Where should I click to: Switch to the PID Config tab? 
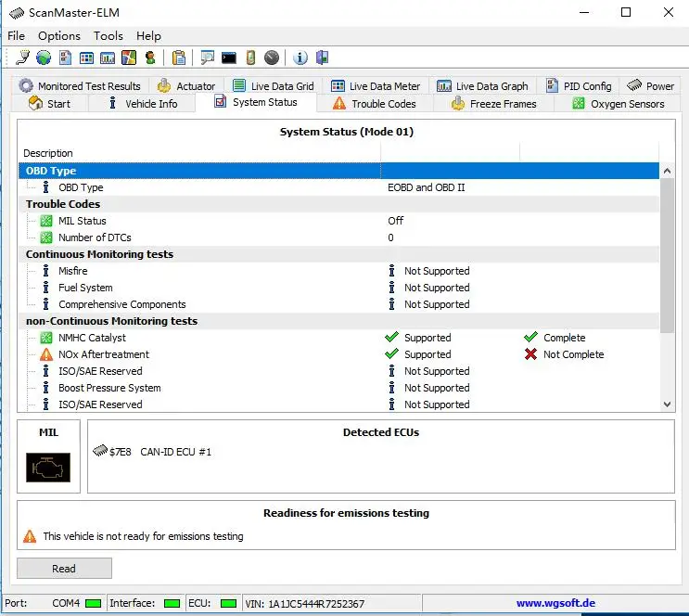click(579, 85)
